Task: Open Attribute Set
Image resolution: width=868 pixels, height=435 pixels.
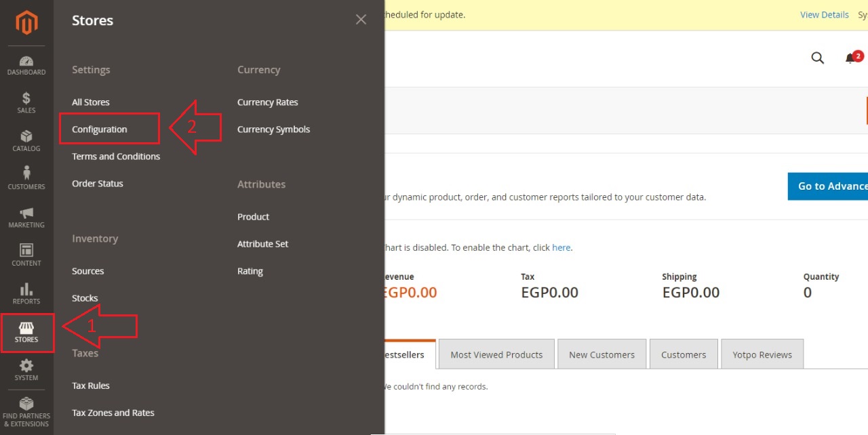Action: pyautogui.click(x=262, y=244)
